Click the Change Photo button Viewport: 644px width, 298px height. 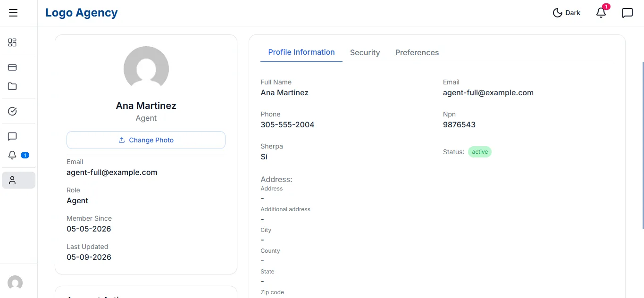tap(146, 140)
